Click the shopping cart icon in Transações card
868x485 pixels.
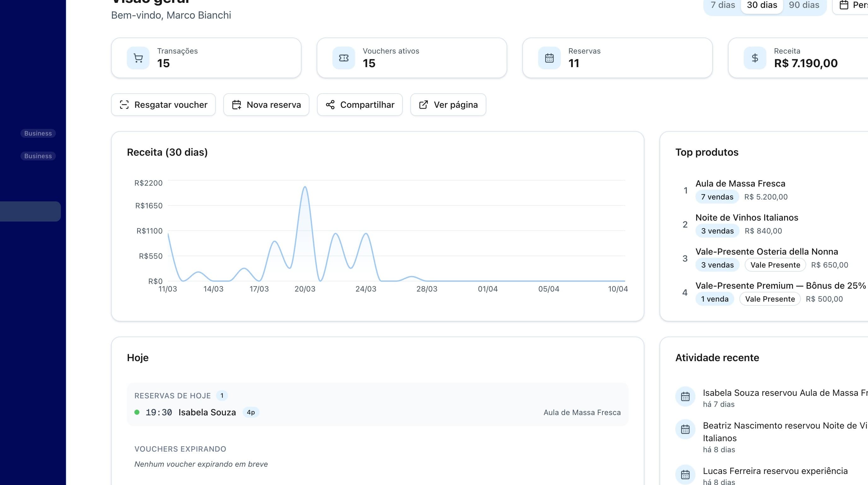138,58
